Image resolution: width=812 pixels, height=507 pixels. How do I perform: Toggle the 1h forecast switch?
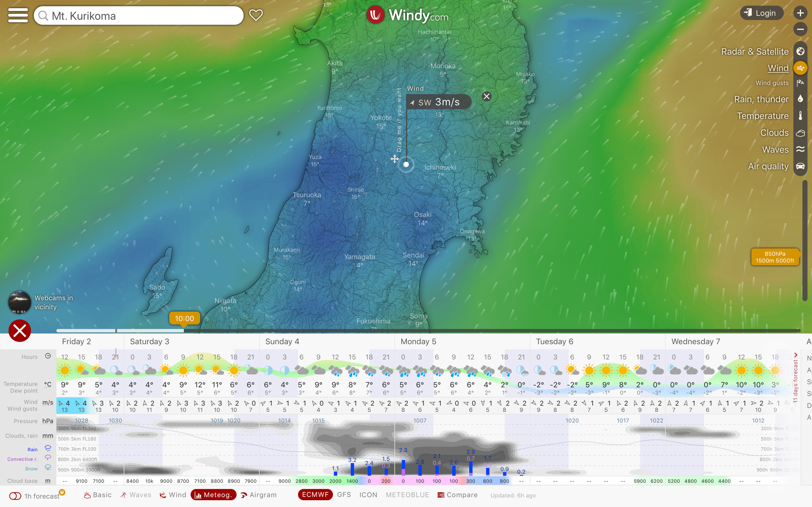click(15, 496)
